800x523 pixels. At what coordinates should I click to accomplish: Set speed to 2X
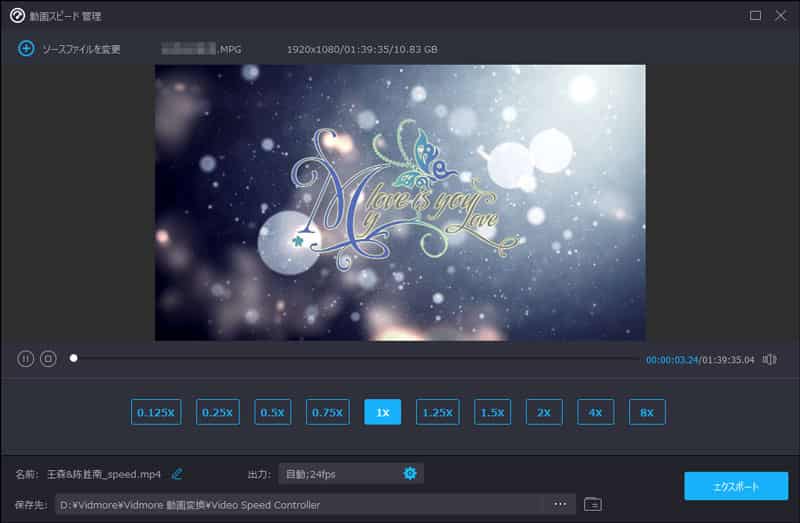pyautogui.click(x=544, y=412)
